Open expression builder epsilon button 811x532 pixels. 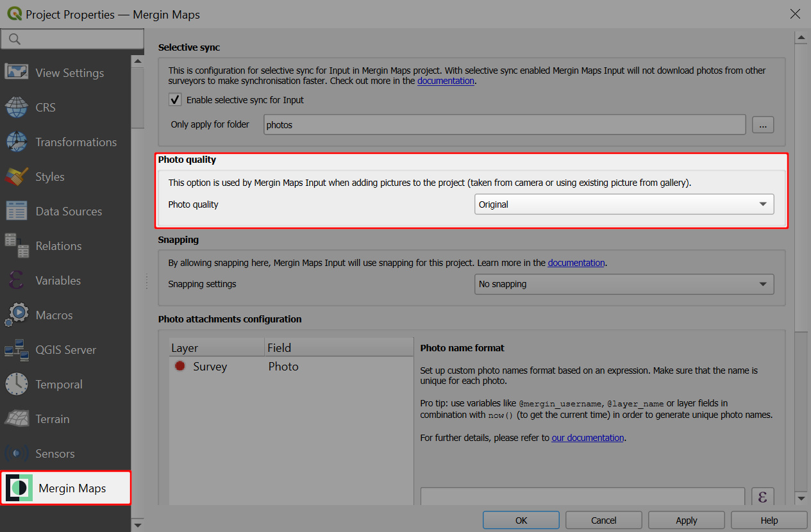[762, 497]
